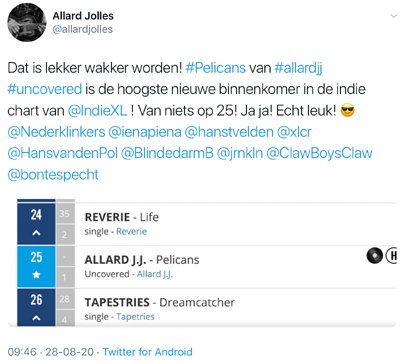Visit the @IndieXL mention
This screenshot has width=400, height=364.
point(97,111)
